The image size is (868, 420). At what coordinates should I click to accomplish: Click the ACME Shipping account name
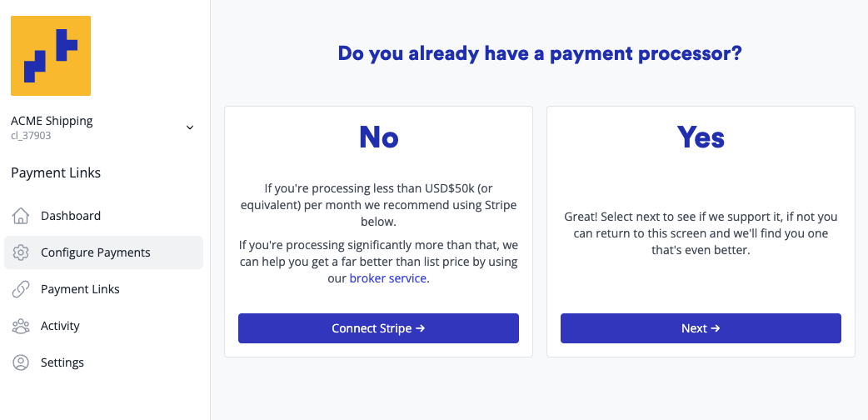click(52, 121)
